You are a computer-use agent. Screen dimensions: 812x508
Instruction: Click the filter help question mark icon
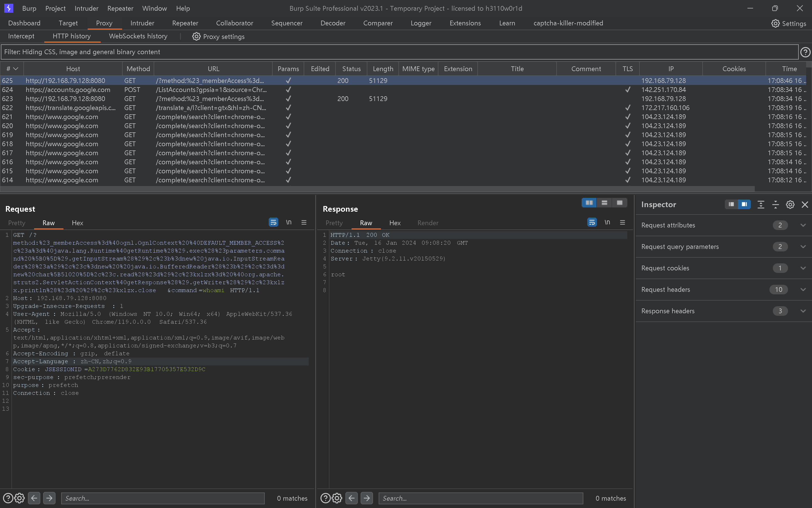tap(805, 52)
